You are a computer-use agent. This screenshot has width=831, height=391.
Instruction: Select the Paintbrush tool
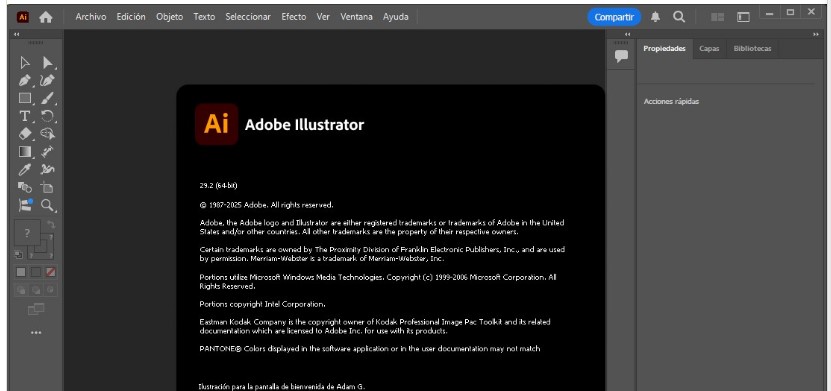(x=47, y=98)
